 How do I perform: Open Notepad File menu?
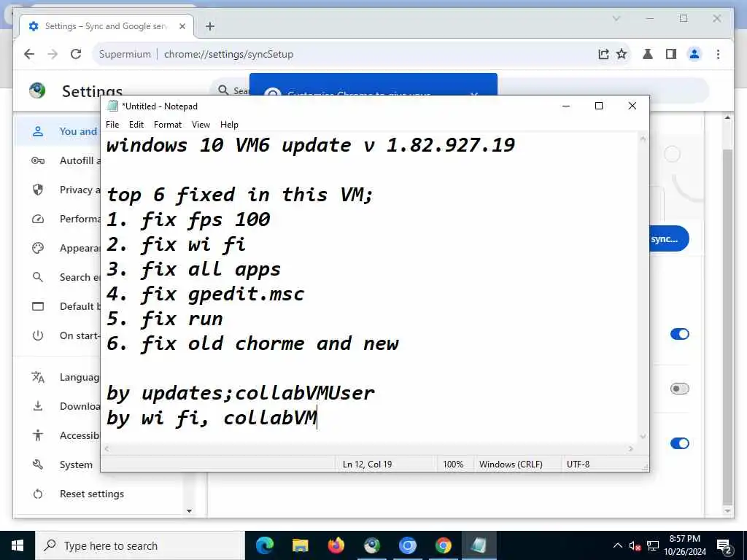[112, 124]
